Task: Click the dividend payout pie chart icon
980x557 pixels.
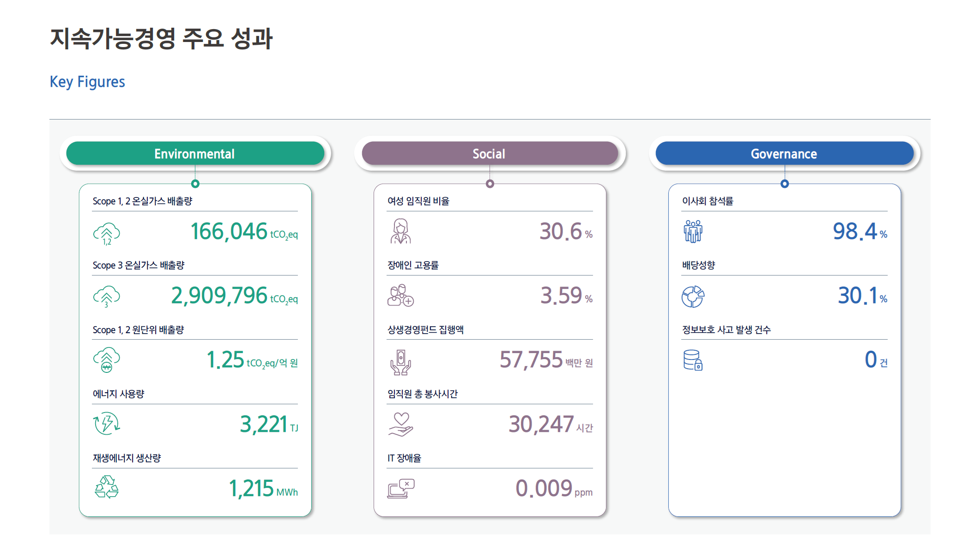Action: pyautogui.click(x=693, y=296)
